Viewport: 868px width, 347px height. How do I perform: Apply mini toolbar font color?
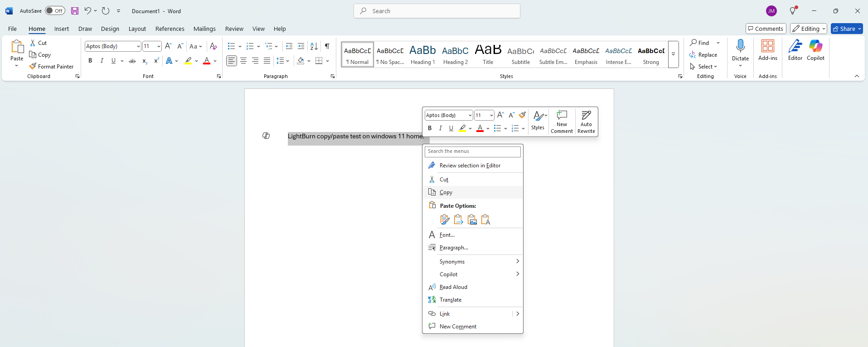480,128
